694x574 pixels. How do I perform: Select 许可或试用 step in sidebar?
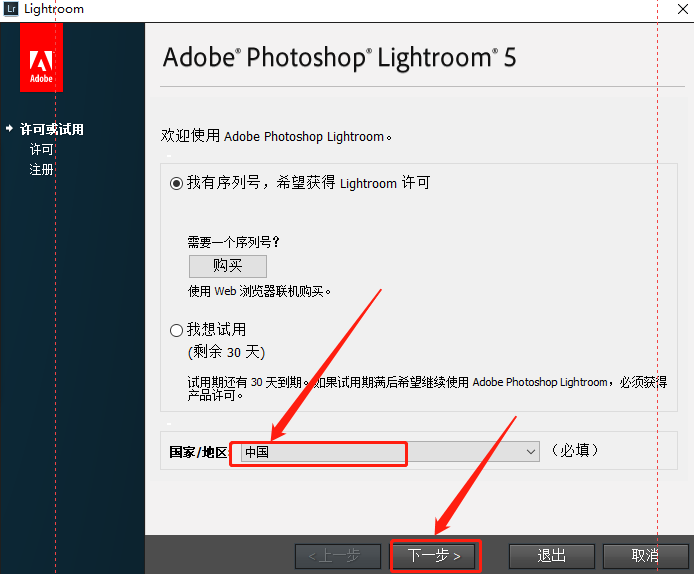click(51, 129)
